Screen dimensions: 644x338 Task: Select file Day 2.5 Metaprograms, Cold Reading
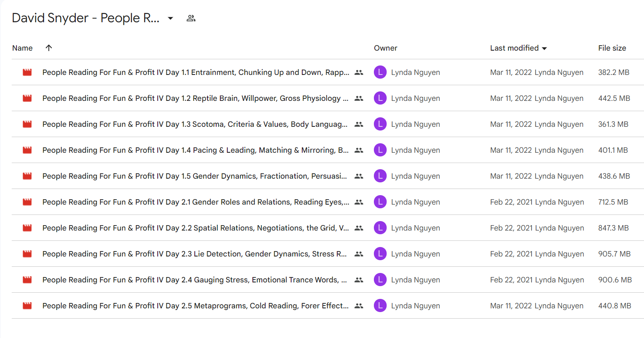(x=196, y=306)
